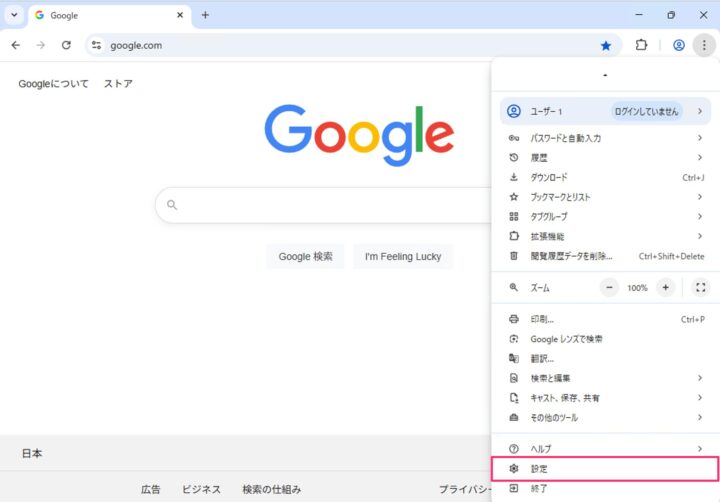Viewport: 720px width, 502px height.
Task: Expand the 検索と編集 submenu chevron
Action: (x=700, y=378)
